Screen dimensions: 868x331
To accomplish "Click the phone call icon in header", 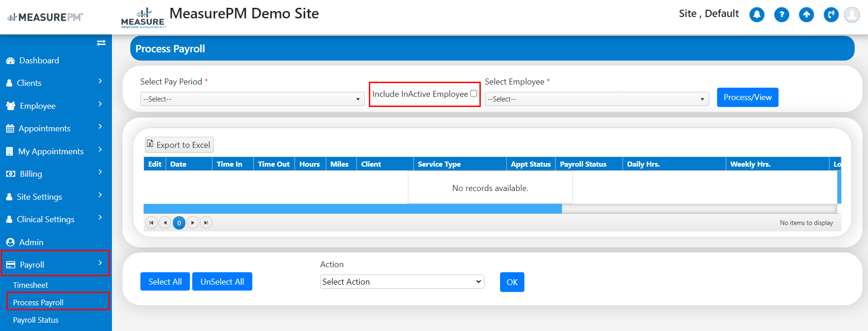I will [x=831, y=15].
